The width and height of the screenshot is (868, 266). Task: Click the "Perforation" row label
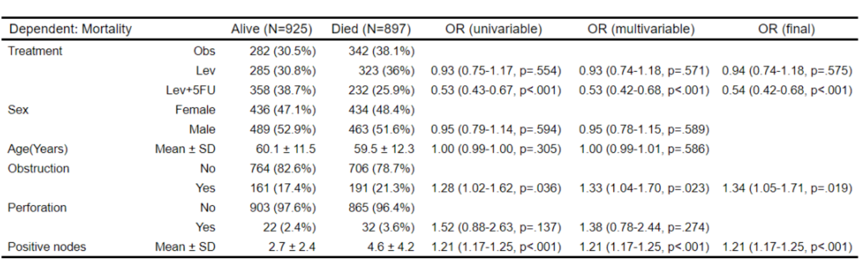click(38, 207)
